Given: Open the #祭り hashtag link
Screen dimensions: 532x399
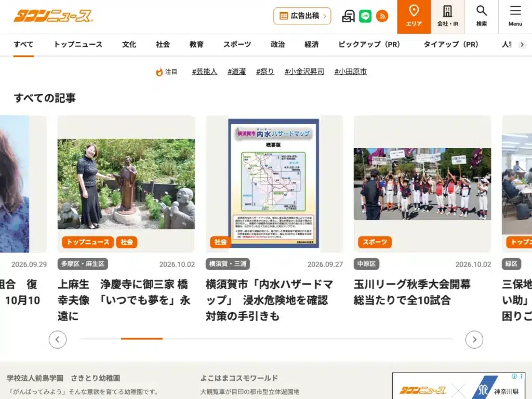Looking at the screenshot, I should point(265,72).
